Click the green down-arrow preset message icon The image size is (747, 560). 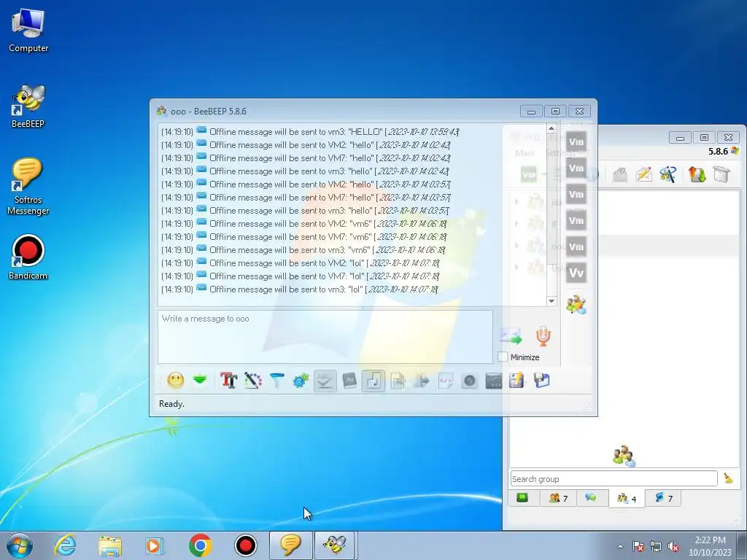tap(200, 381)
